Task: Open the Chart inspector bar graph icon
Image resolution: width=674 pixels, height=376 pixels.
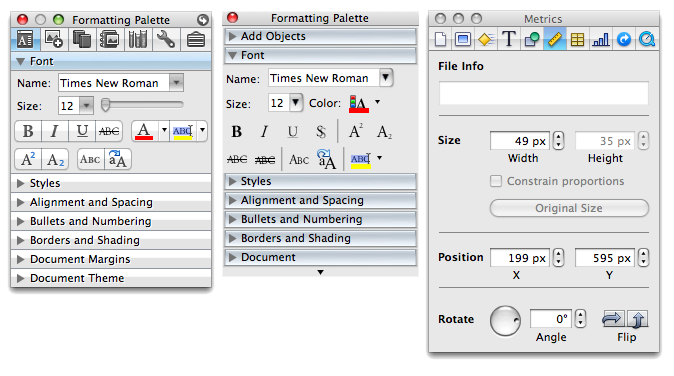Action: pyautogui.click(x=600, y=40)
